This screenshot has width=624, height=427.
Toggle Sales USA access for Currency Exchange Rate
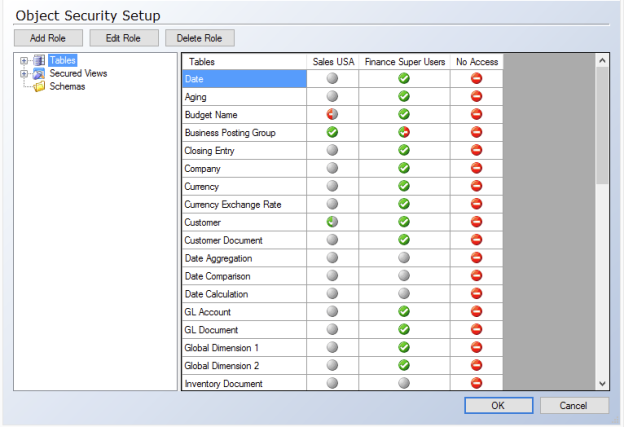click(332, 204)
